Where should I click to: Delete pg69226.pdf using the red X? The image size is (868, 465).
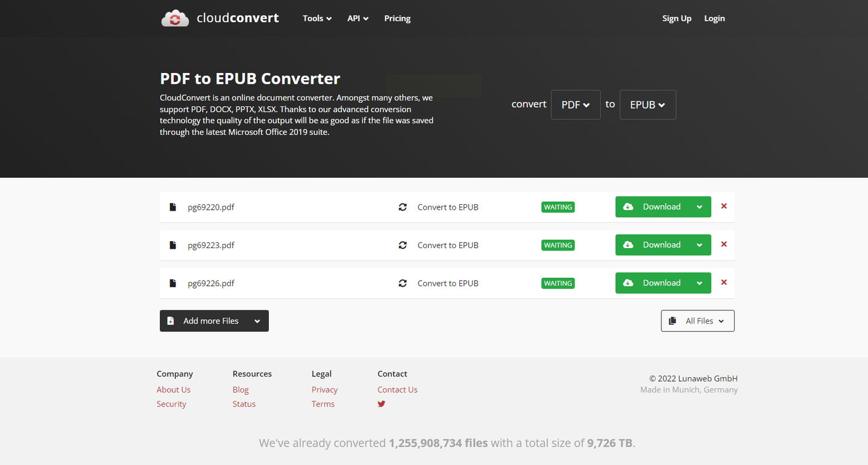pyautogui.click(x=724, y=282)
